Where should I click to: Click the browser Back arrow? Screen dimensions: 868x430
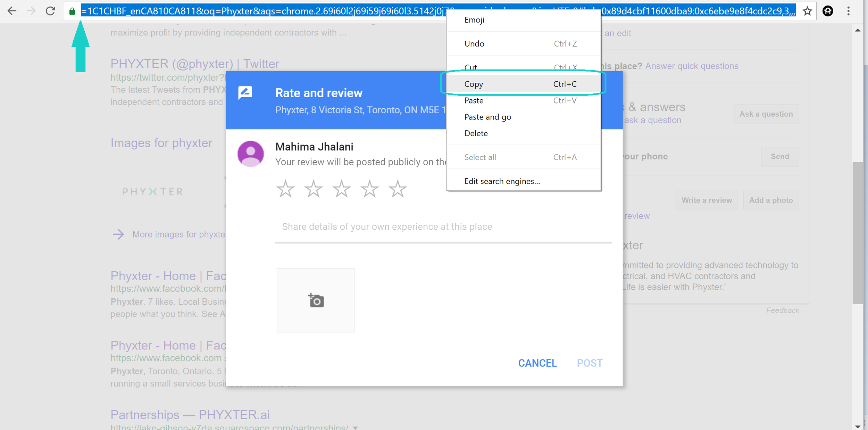coord(12,11)
